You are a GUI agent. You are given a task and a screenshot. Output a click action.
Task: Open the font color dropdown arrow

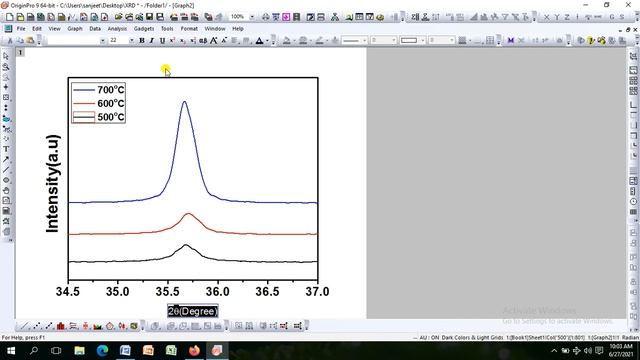[267, 40]
